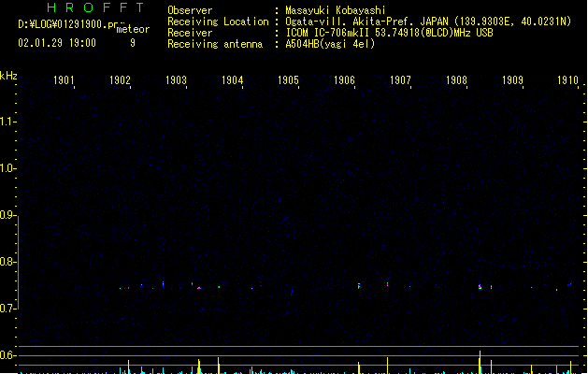Click observer name Masayuki Kobayashi

tap(336, 10)
